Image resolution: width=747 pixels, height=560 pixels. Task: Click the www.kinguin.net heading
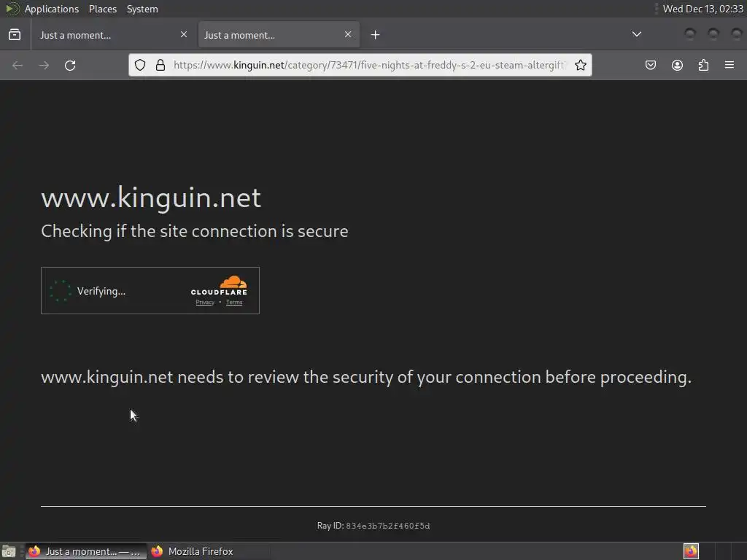pos(151,198)
